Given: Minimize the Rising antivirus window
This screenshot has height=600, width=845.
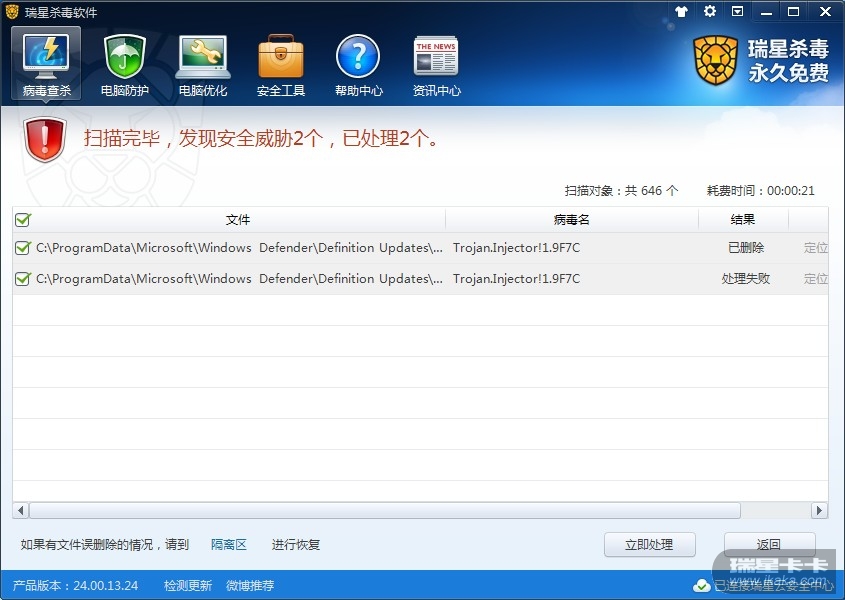Looking at the screenshot, I should click(x=766, y=12).
